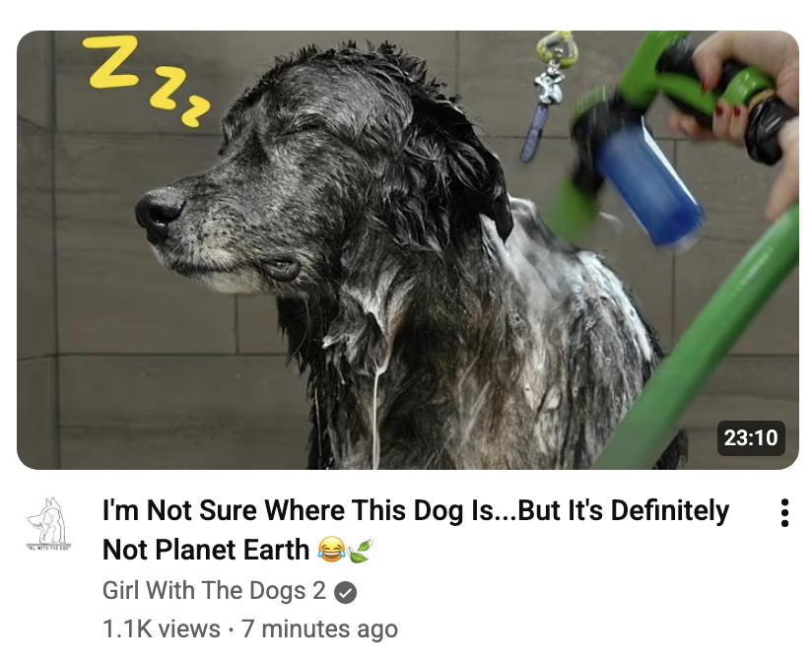The width and height of the screenshot is (812, 658).
Task: Click the 1.1K views text
Action: click(162, 629)
